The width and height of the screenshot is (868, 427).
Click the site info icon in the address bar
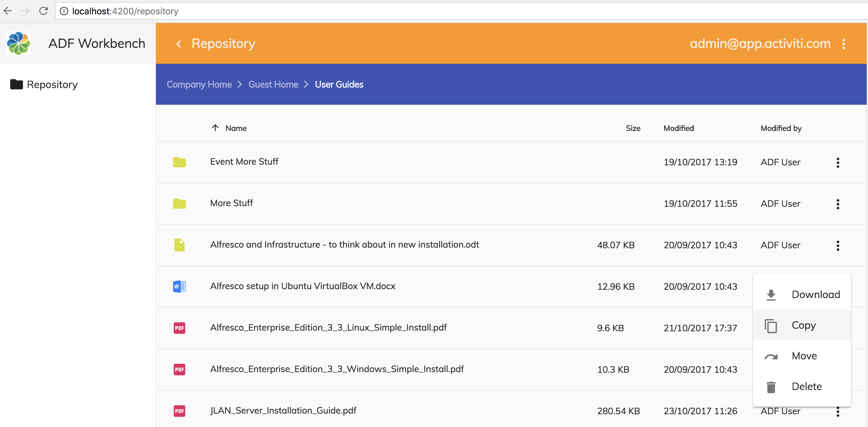[64, 11]
